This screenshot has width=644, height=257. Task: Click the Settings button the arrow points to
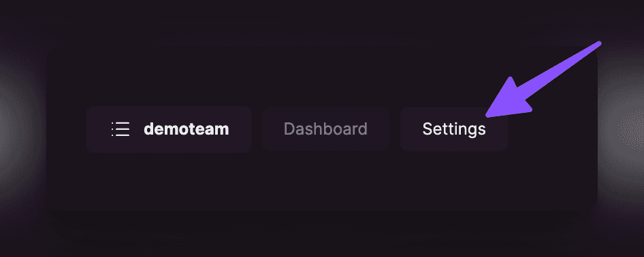pyautogui.click(x=454, y=129)
